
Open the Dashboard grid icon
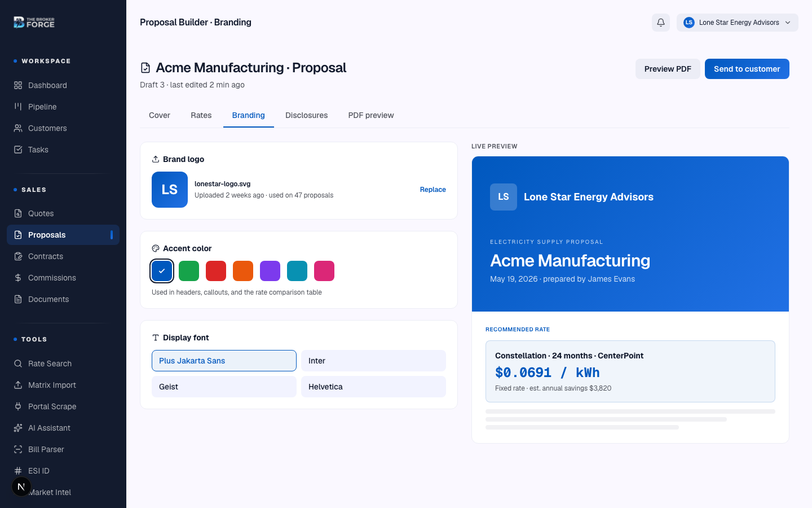[18, 85]
